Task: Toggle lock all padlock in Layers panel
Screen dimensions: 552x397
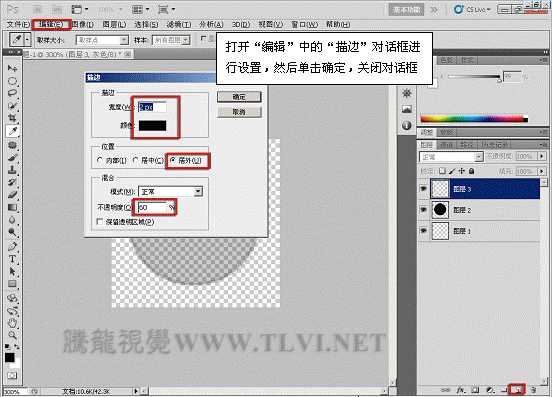Action: (x=472, y=171)
